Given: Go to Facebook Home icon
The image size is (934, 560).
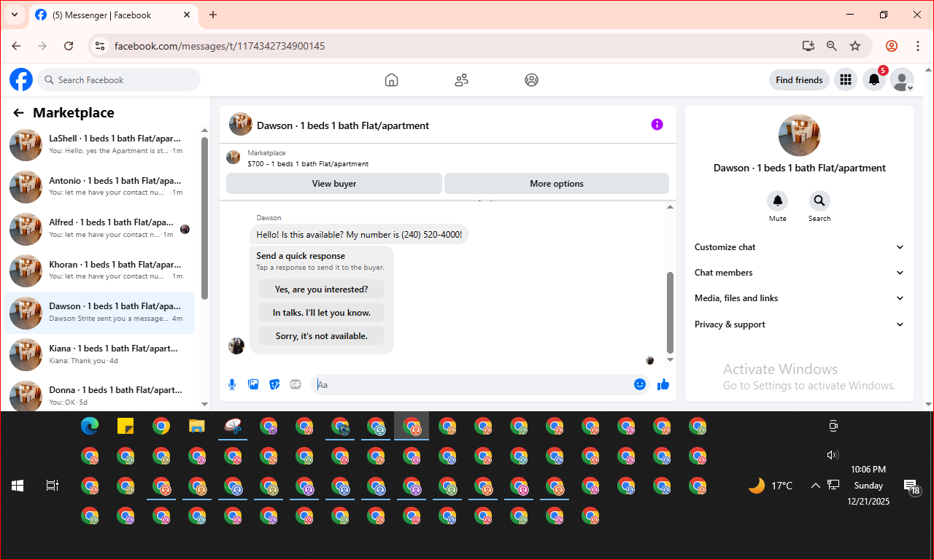Looking at the screenshot, I should click(x=392, y=80).
